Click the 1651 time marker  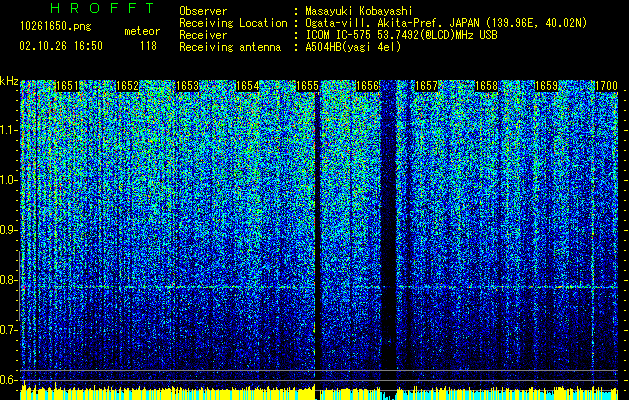click(x=67, y=86)
